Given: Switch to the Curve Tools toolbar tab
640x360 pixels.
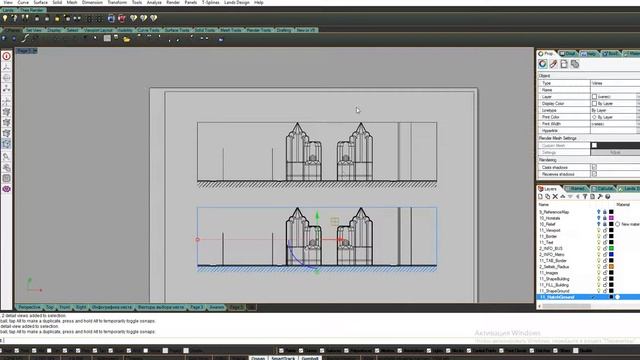Looking at the screenshot, I should tap(149, 30).
